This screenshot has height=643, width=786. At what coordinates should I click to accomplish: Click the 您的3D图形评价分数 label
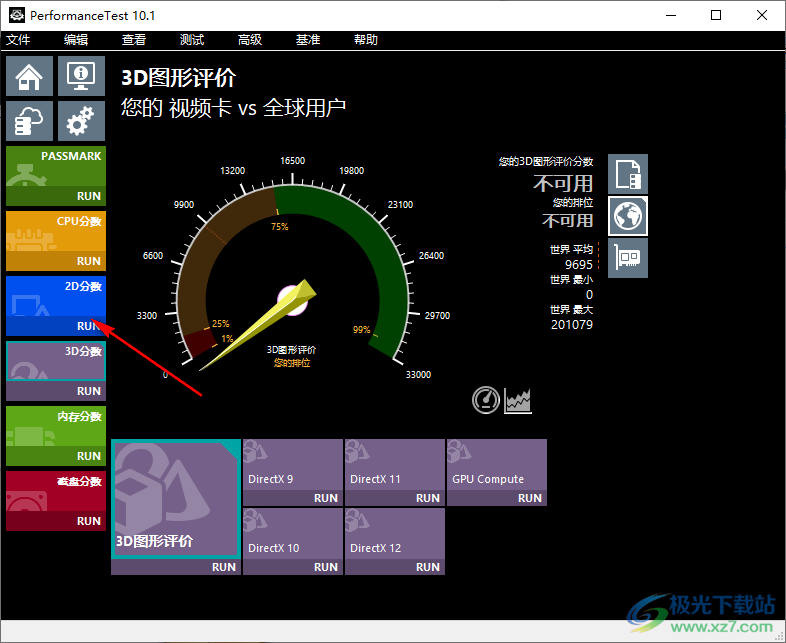click(546, 161)
